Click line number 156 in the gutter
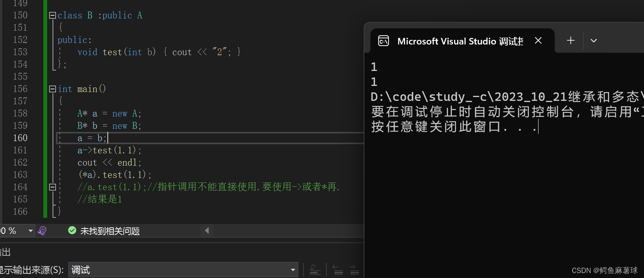 (x=20, y=89)
